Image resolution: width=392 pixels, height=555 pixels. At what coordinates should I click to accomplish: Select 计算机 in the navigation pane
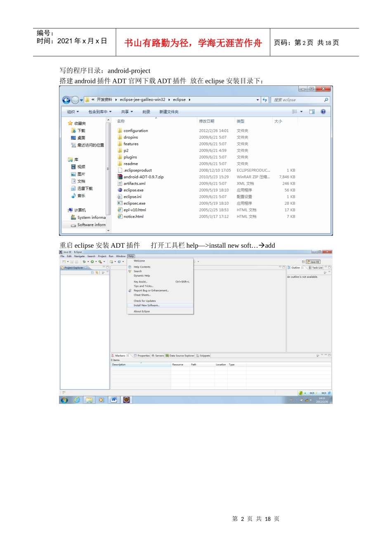[x=77, y=210]
